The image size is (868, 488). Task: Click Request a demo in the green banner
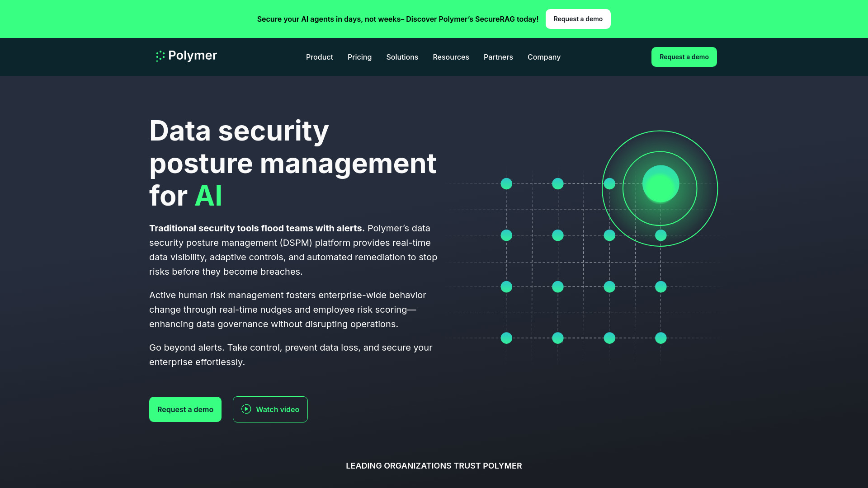pyautogui.click(x=578, y=19)
